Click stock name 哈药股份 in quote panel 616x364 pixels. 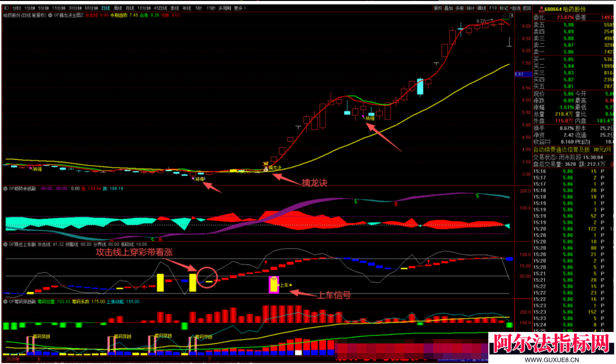(575, 9)
